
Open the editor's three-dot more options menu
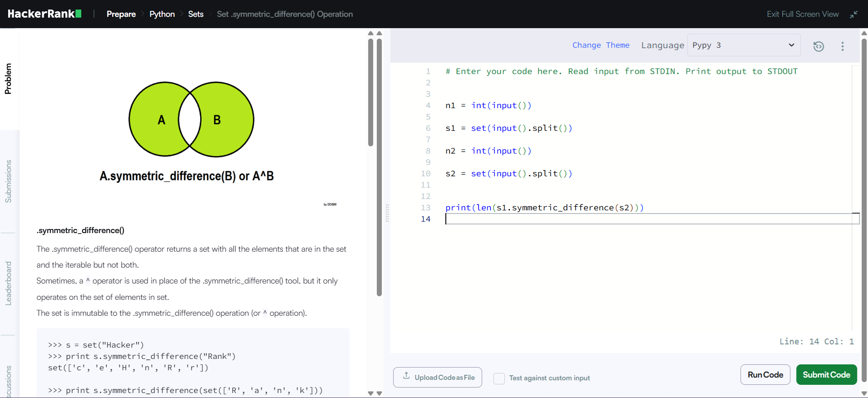843,46
